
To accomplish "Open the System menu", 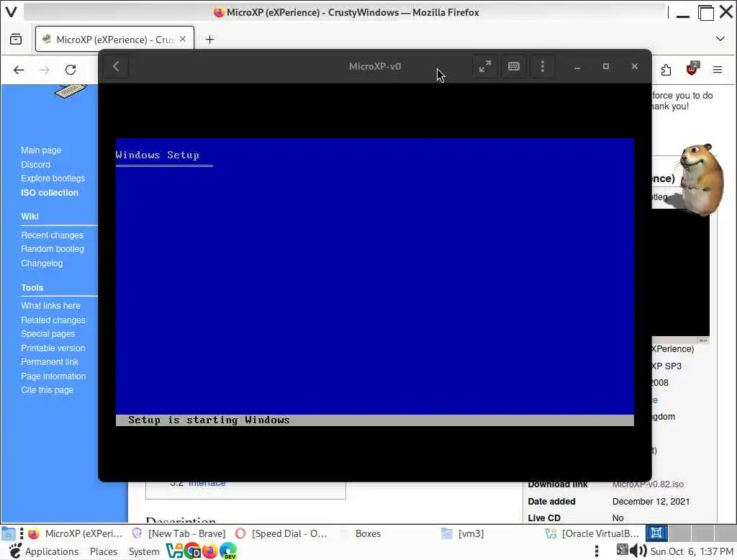I will tap(144, 551).
